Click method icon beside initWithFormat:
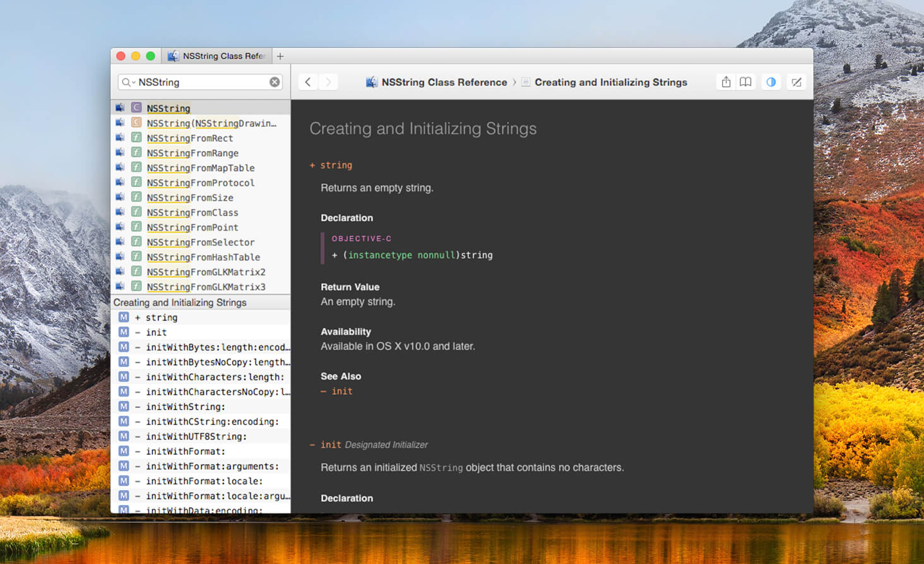The height and width of the screenshot is (564, 924). [124, 451]
